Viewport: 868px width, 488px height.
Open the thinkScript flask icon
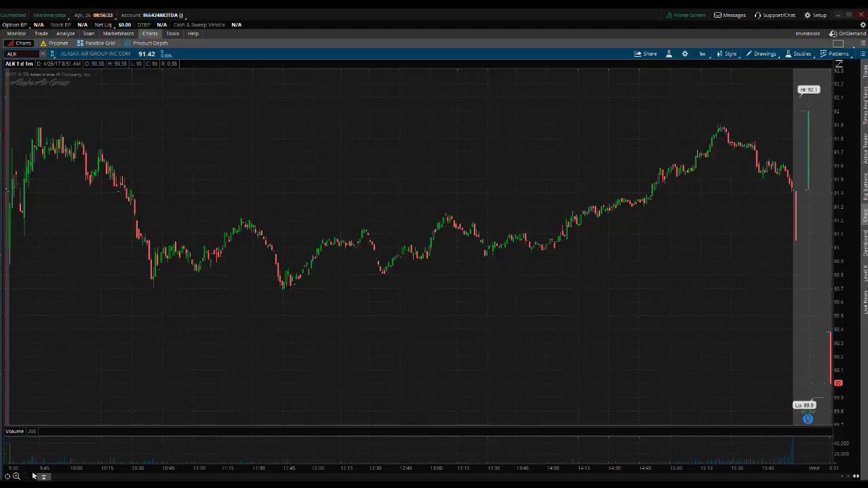(x=669, y=54)
